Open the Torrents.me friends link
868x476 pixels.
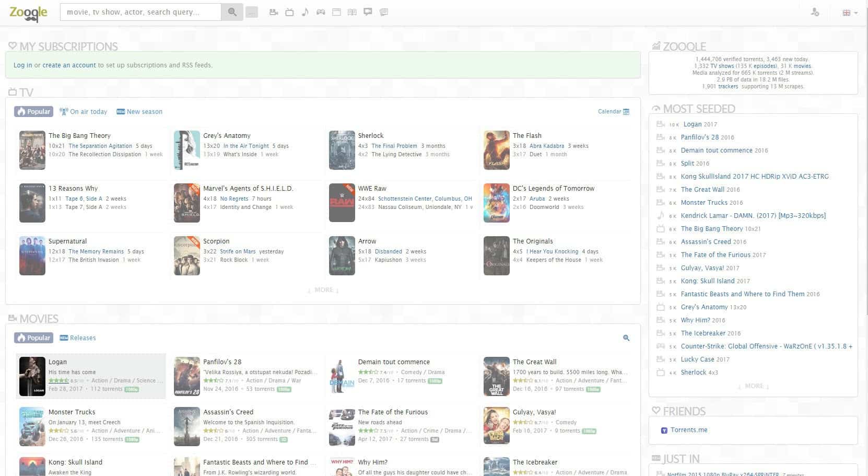[688, 430]
